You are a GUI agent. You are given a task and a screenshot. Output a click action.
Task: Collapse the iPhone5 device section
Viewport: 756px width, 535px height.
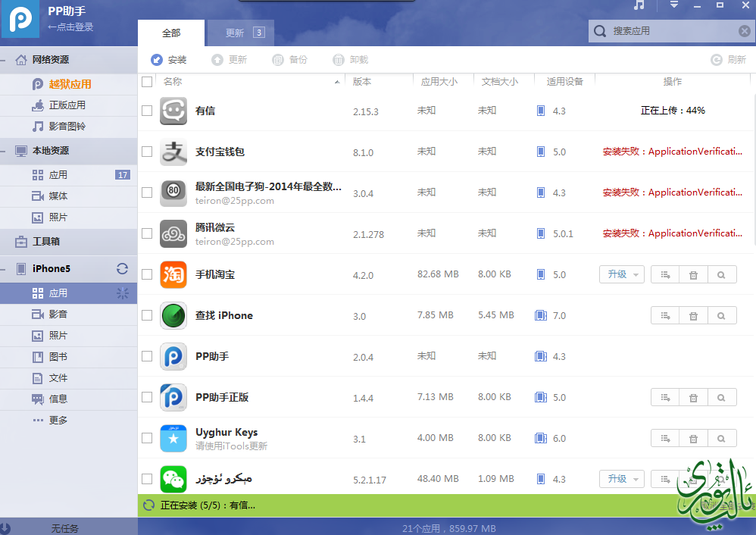3,269
